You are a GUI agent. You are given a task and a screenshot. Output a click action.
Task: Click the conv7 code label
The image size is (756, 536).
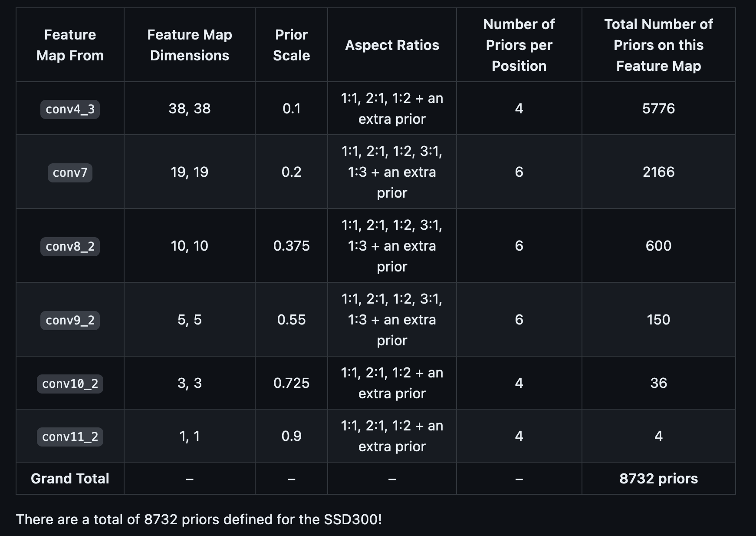coord(70,172)
